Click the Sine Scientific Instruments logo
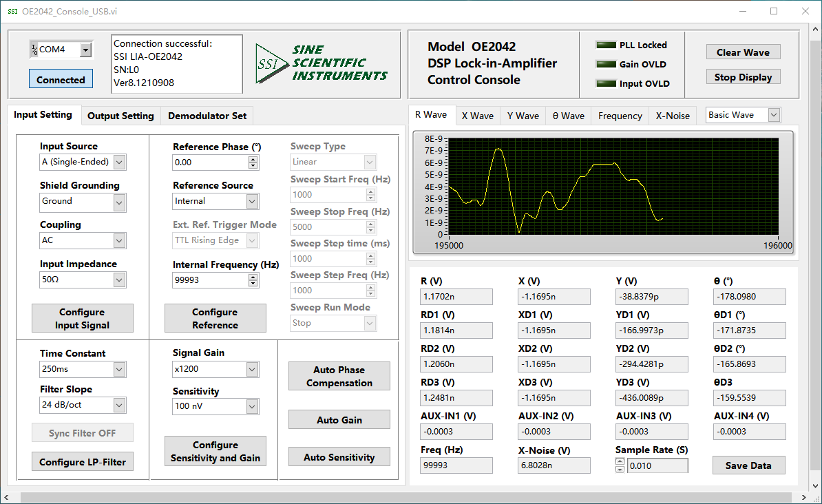The height and width of the screenshot is (504, 822). (322, 63)
